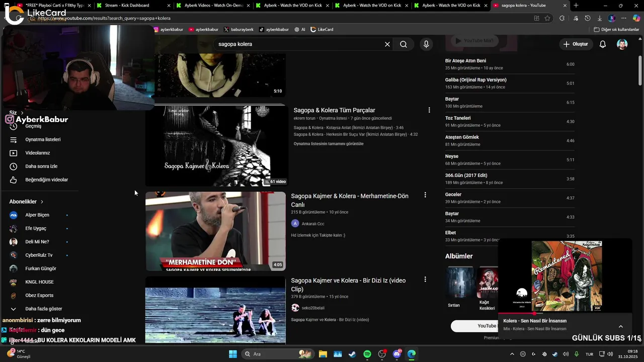Play Toz Taneleri track

pos(510,122)
